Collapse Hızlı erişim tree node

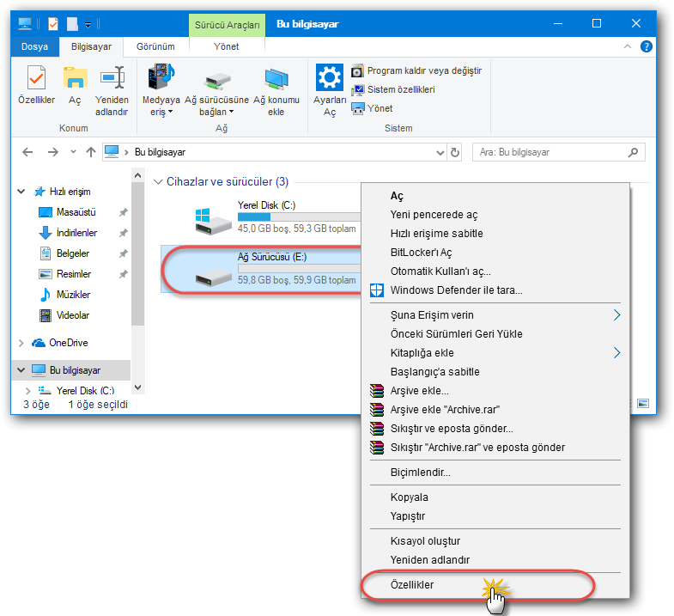click(x=21, y=192)
